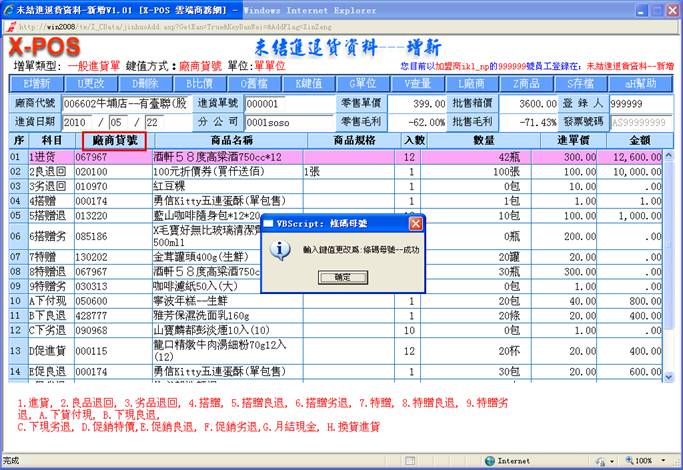The image size is (683, 470).
Task: Click the 廠商代號 input field
Action: 125,103
